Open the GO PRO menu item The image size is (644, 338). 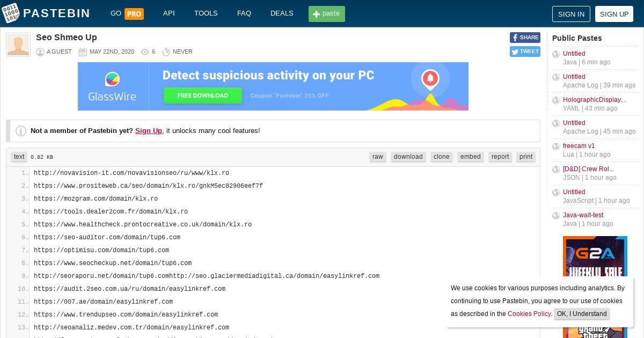(x=127, y=13)
